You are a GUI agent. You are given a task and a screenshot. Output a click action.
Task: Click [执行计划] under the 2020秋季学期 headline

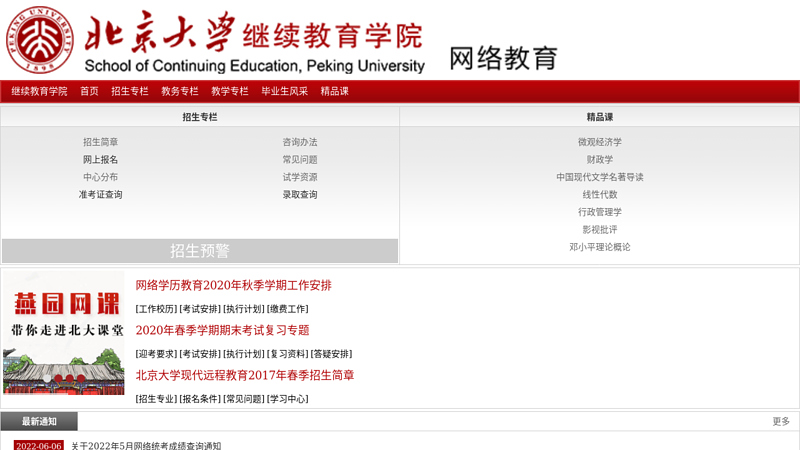pyautogui.click(x=244, y=309)
